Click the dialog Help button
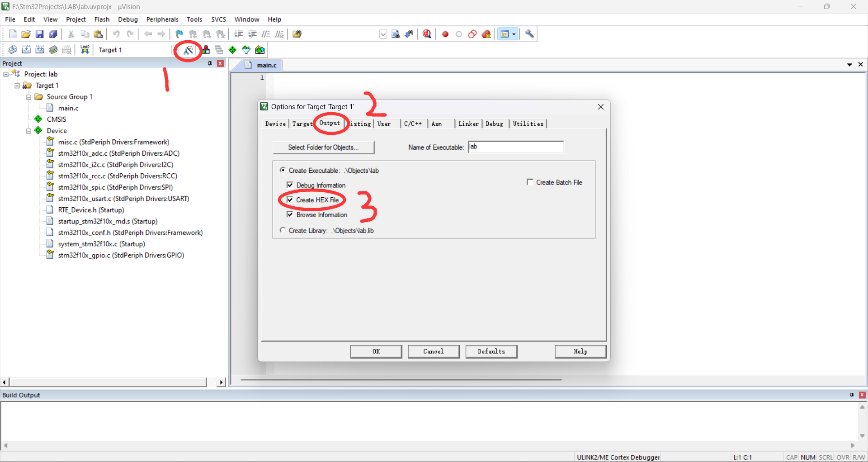This screenshot has width=868, height=462. point(580,351)
